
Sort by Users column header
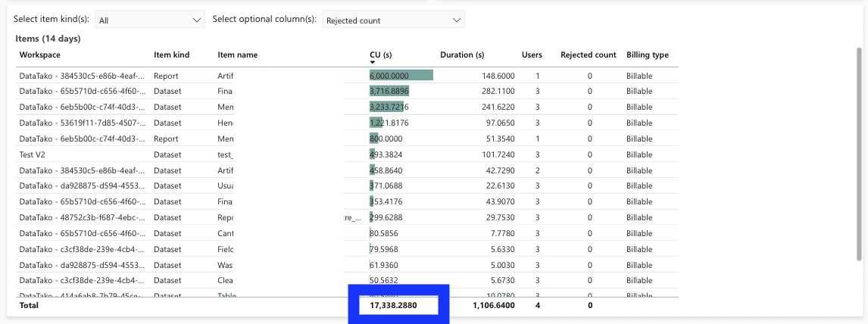(x=532, y=55)
